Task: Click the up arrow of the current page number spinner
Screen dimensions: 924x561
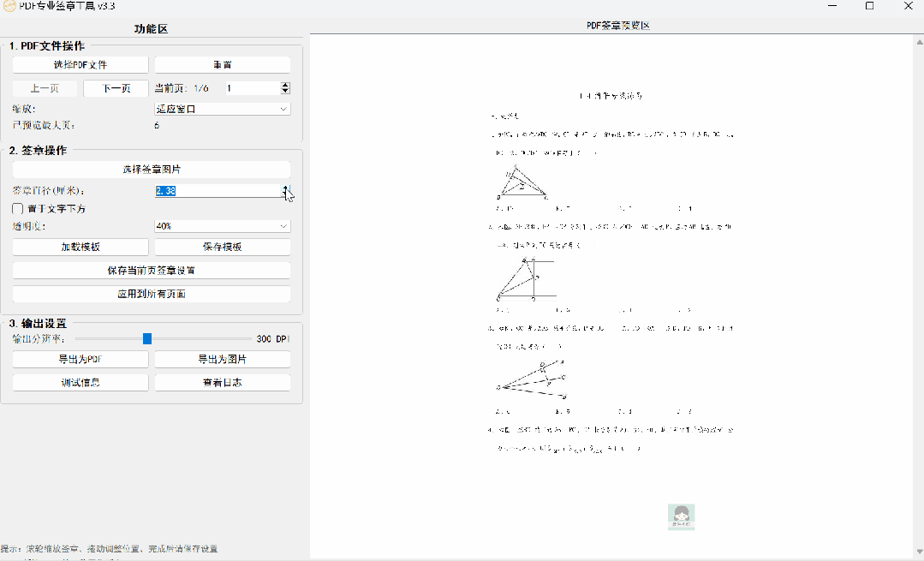Action: click(285, 84)
